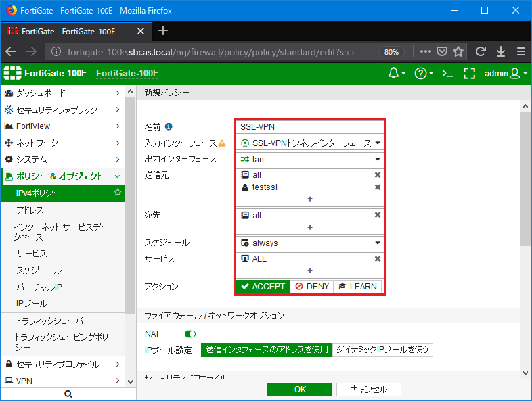Open the IPプール page
The image size is (532, 401).
(62, 304)
